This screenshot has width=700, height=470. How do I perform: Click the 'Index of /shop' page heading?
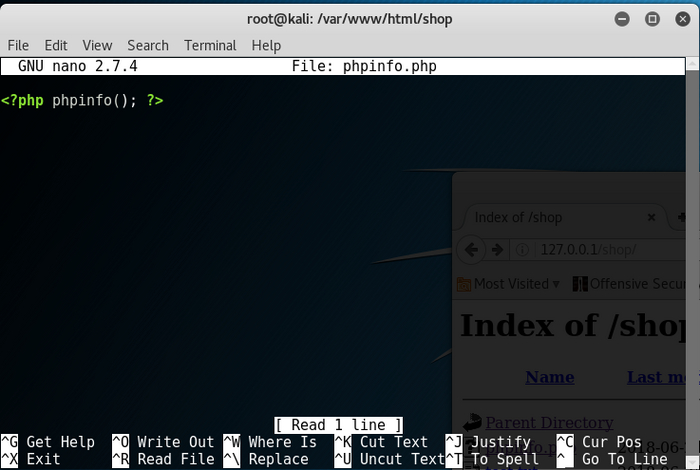click(573, 325)
